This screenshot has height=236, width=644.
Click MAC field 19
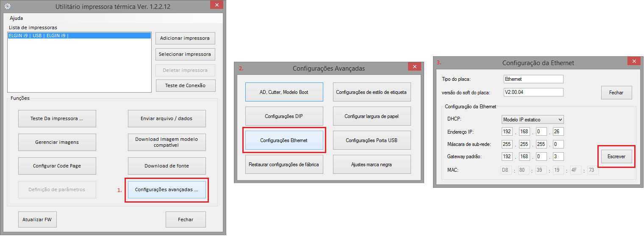tap(558, 170)
